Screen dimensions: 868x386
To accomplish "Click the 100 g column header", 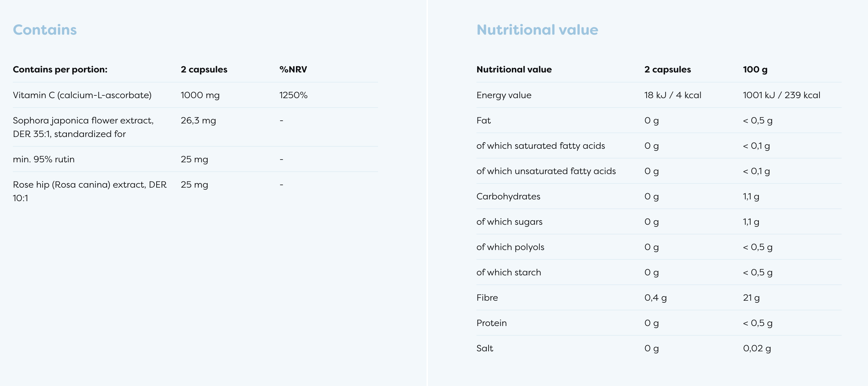I will [x=755, y=69].
